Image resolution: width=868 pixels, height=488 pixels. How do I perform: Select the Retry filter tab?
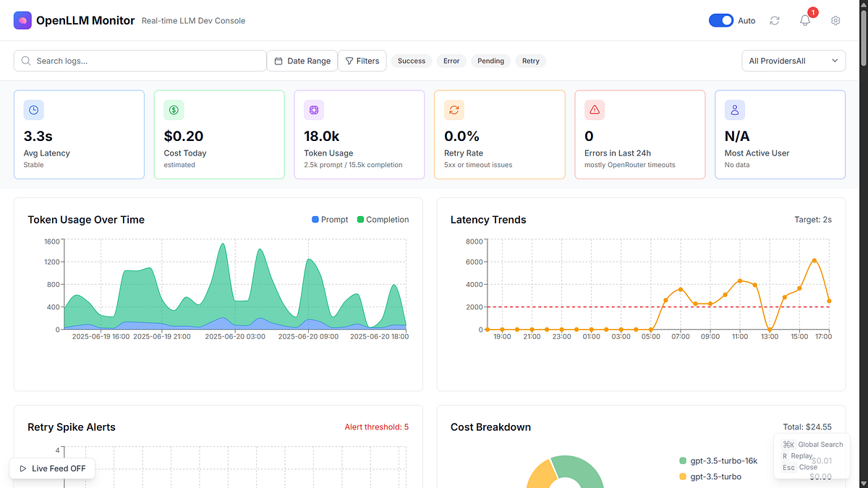tap(530, 61)
